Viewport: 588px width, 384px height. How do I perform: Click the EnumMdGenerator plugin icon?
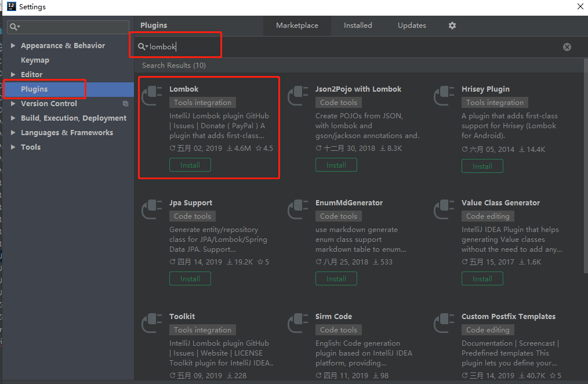[x=298, y=209]
